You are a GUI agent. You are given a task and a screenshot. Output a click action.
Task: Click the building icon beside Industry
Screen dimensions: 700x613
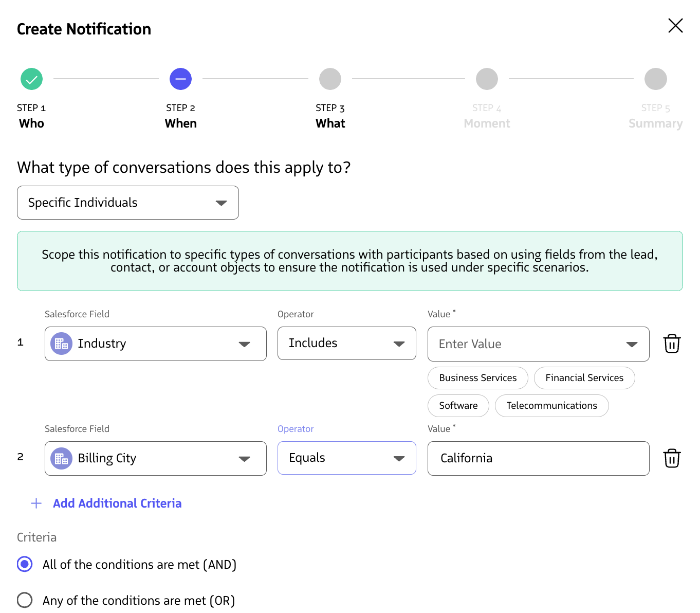(61, 344)
